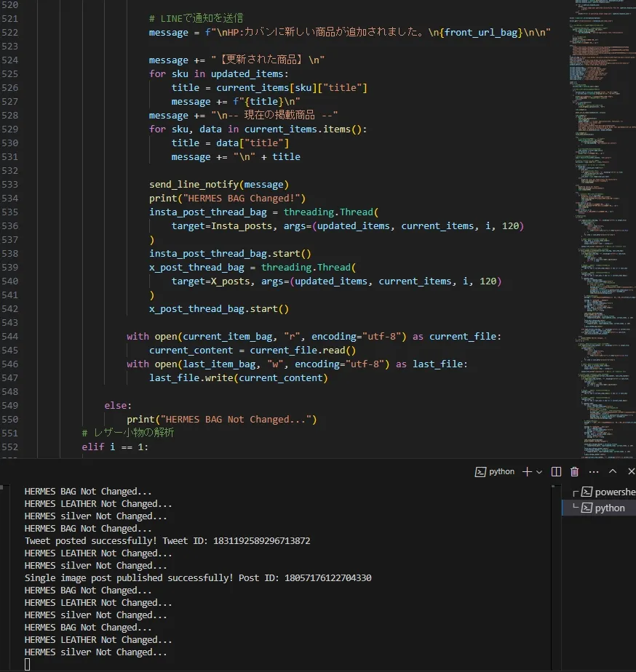The image size is (636, 672).
Task: Click threading.Thread on line 535
Action: [x=327, y=212]
